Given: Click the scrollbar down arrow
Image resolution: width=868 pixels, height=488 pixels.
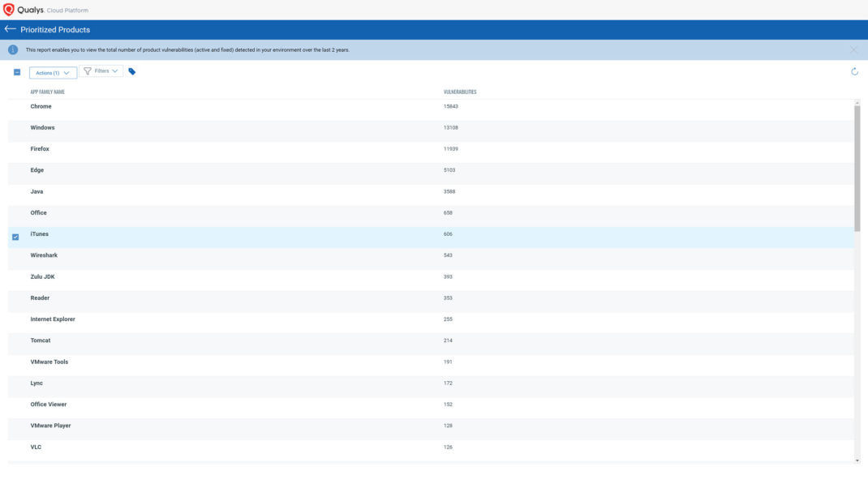Looking at the screenshot, I should (857, 460).
